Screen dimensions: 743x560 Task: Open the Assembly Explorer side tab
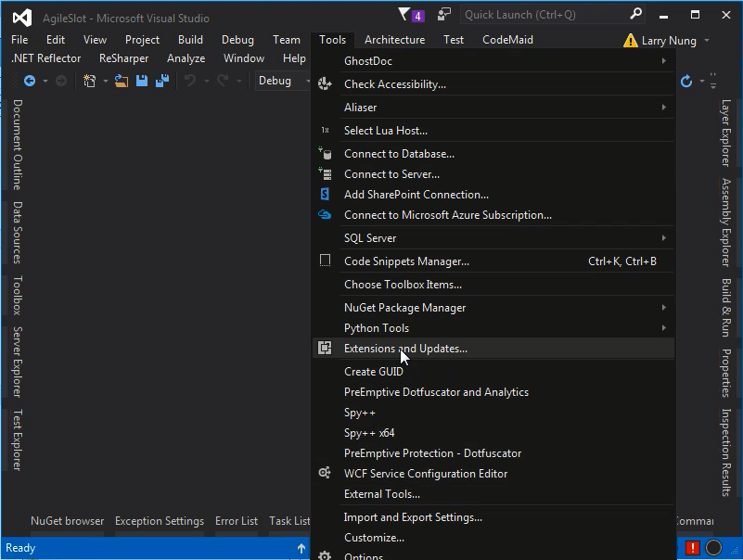(726, 223)
